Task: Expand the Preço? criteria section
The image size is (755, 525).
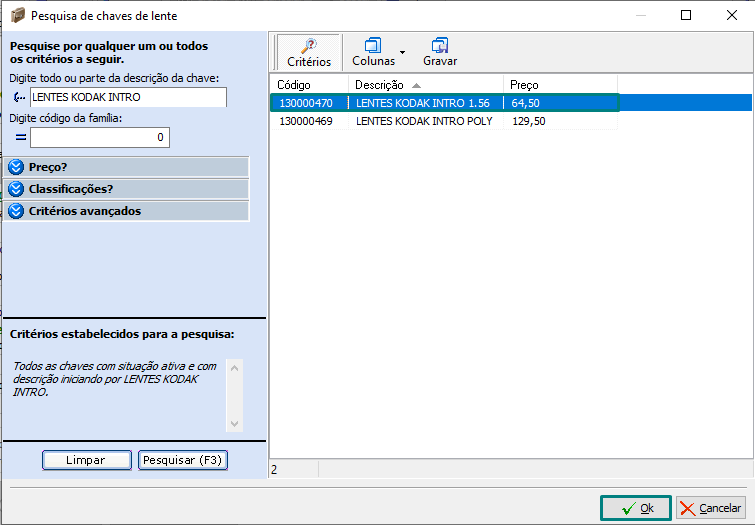Action: [127, 167]
